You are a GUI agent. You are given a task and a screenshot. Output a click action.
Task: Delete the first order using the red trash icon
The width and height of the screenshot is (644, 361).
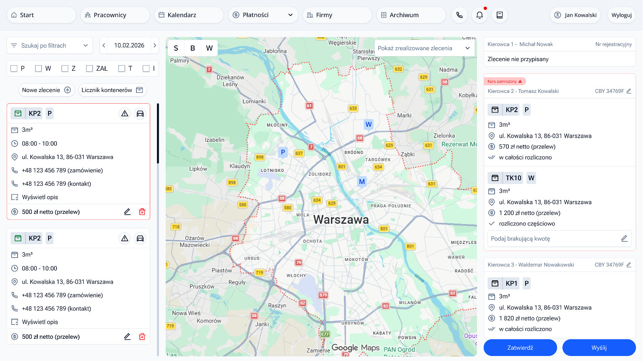pyautogui.click(x=142, y=212)
